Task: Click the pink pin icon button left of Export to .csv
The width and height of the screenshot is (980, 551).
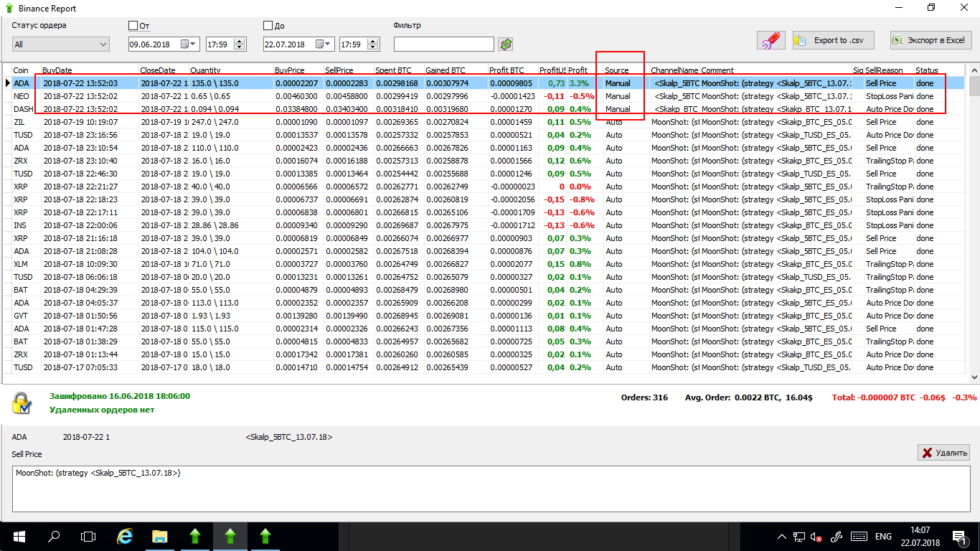Action: [x=771, y=41]
